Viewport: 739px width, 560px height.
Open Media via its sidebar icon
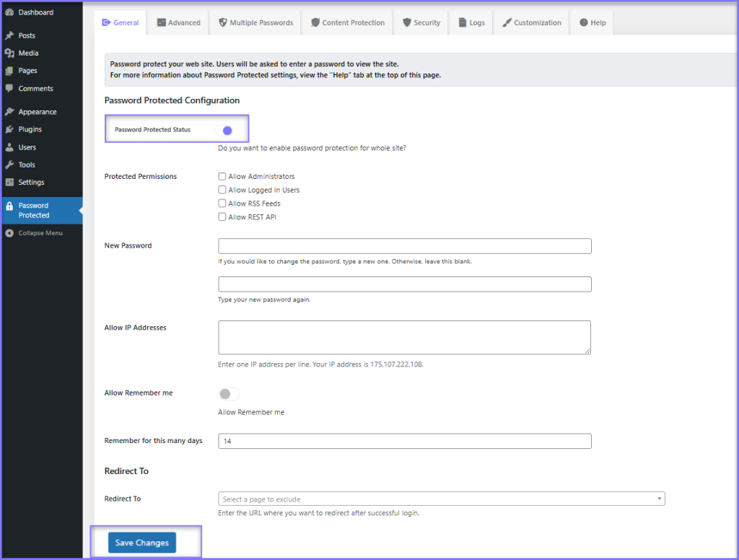pyautogui.click(x=9, y=53)
